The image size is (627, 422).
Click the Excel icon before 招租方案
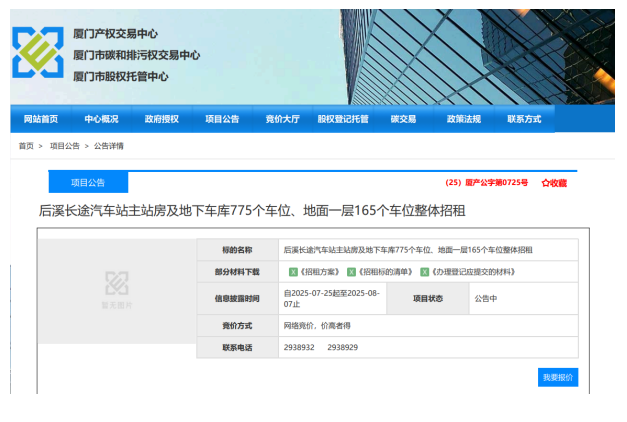coord(292,271)
